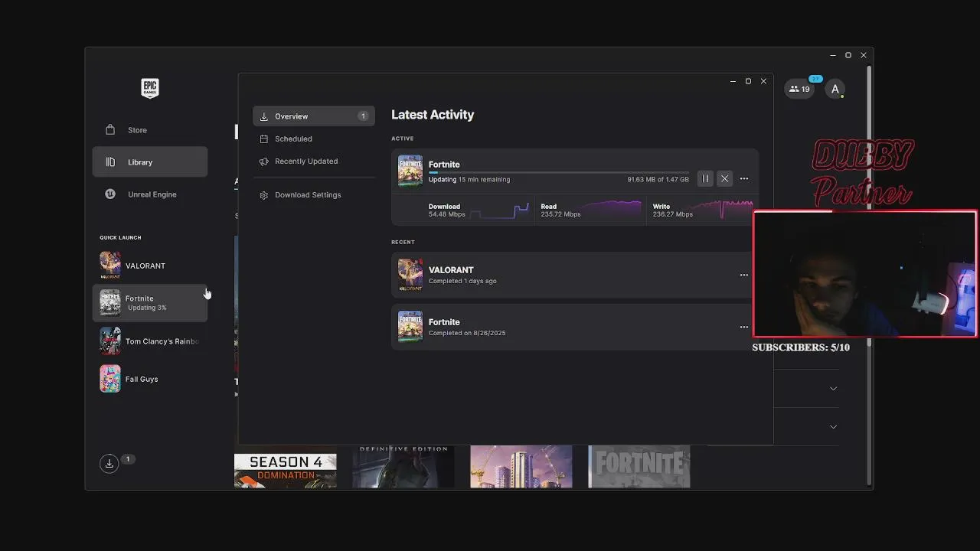The image size is (980, 551).
Task: Open the Fortnite library tile
Action: point(639,467)
